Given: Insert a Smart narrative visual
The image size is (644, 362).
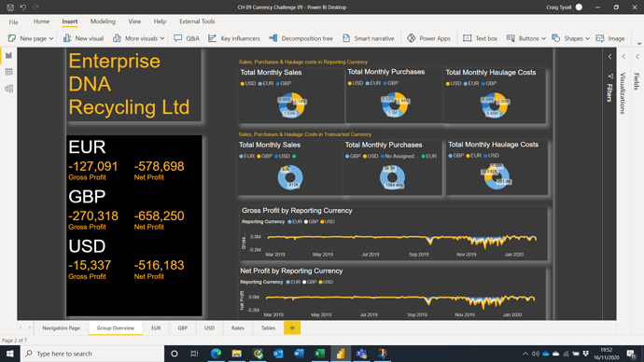Looking at the screenshot, I should coord(368,38).
